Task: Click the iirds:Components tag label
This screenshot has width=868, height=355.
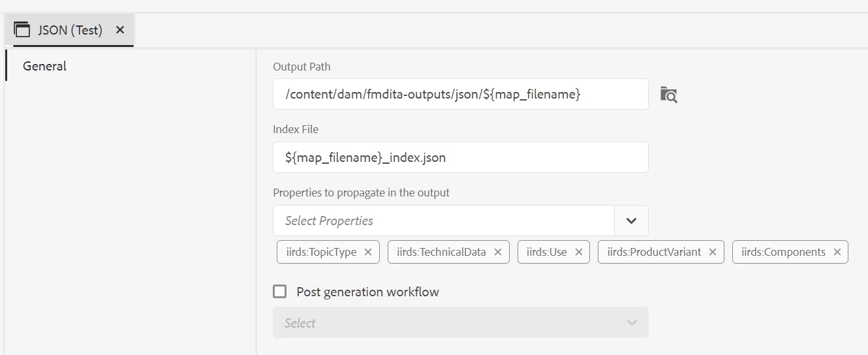Action: click(783, 252)
